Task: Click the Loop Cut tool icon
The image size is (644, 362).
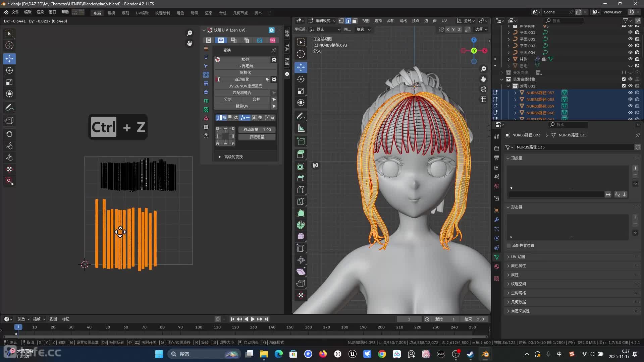Action: [301, 190]
